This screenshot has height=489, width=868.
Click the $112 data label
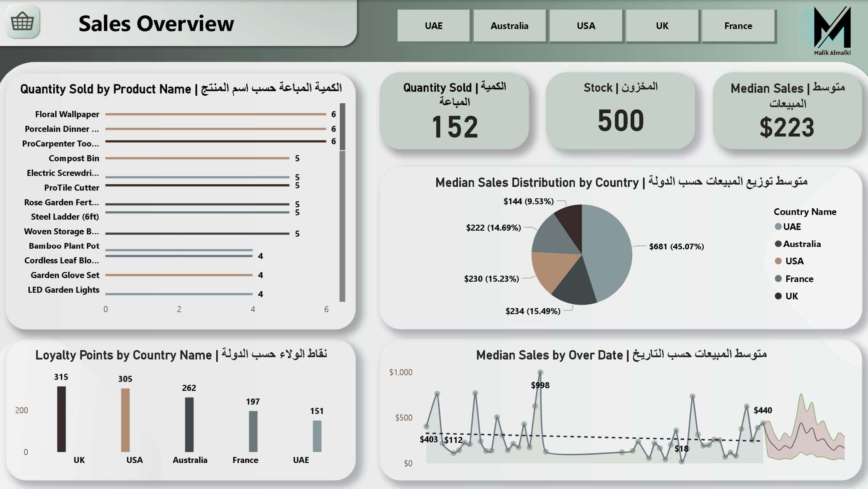[x=453, y=440]
